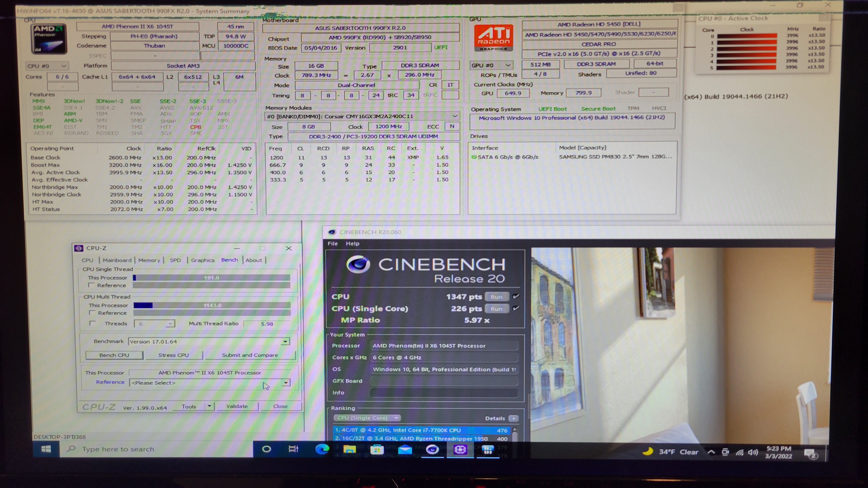The height and width of the screenshot is (488, 868).
Task: Close the CPU-Z window with the X
Action: coord(289,248)
